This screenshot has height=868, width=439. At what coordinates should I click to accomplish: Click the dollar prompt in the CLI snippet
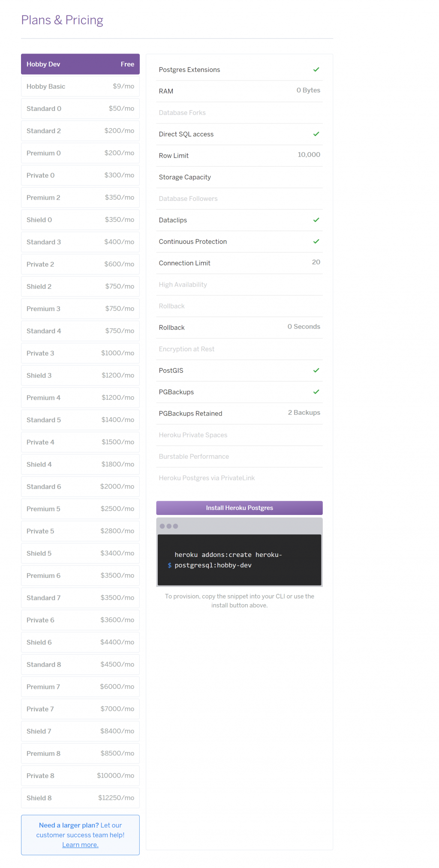click(170, 566)
